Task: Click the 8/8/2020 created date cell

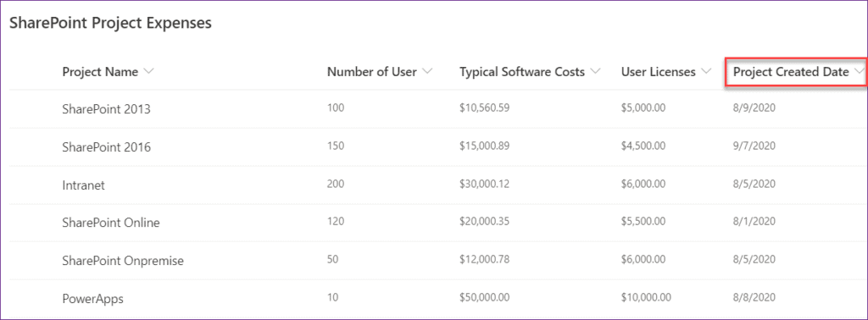Action: (x=754, y=297)
